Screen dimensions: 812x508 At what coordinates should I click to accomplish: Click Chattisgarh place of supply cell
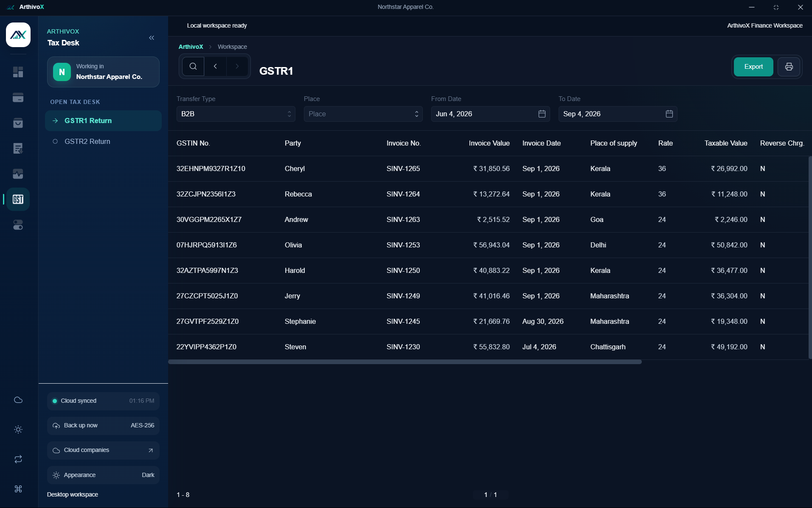tap(608, 347)
